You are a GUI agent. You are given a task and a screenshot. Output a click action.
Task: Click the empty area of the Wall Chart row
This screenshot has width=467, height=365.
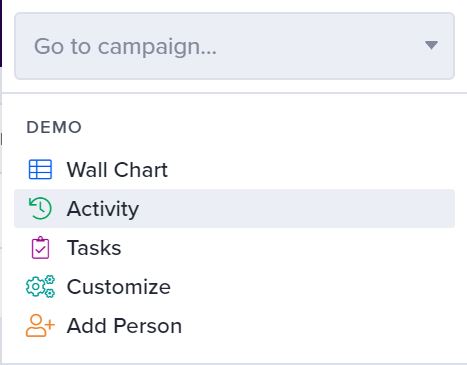pos(311,169)
